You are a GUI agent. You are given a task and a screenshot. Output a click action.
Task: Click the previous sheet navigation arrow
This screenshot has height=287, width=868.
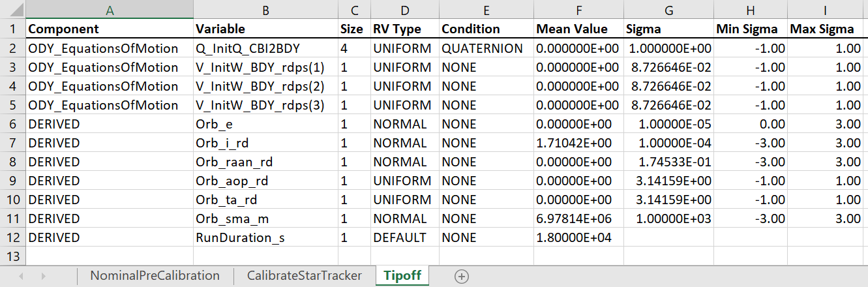tap(21, 276)
